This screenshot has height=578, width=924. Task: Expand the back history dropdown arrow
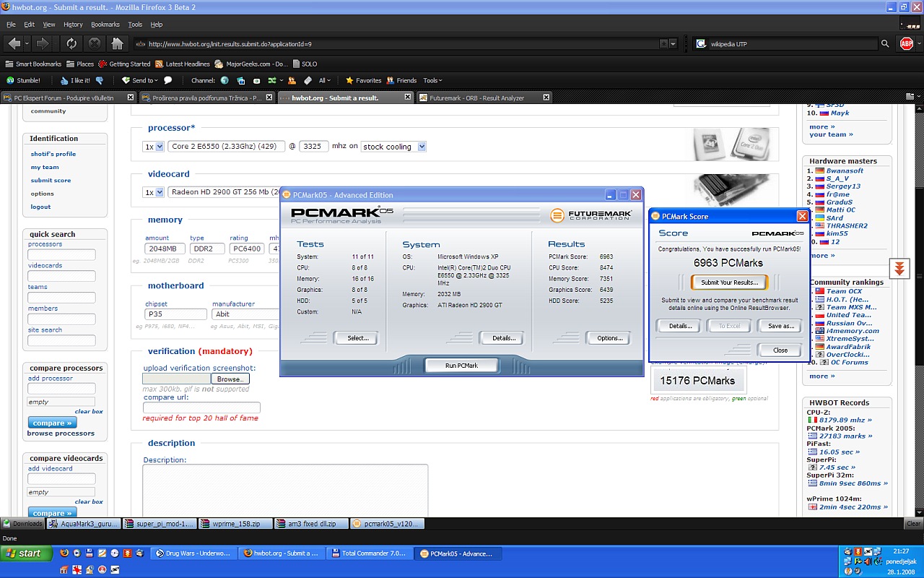pos(27,43)
